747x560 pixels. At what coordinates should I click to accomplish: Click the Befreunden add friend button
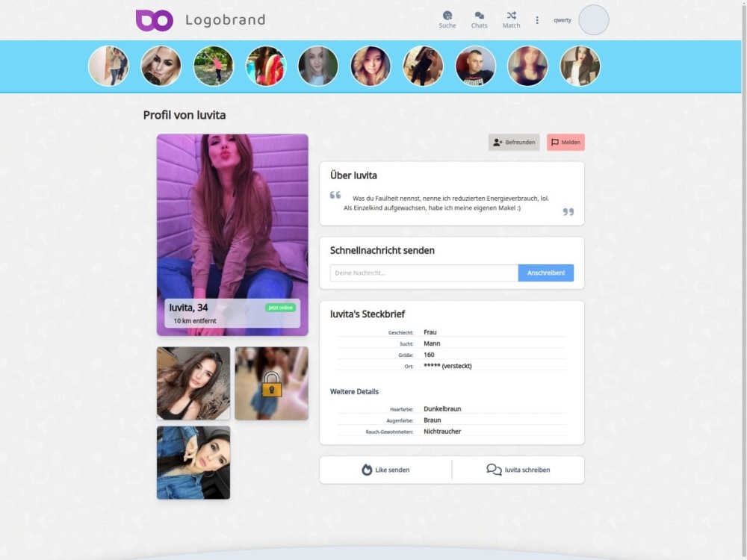tap(514, 143)
